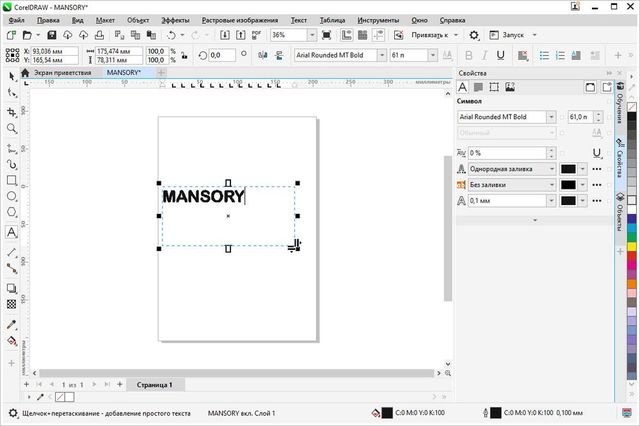The height and width of the screenshot is (426, 640).
Task: Select the Text tool in toolbox
Action: (x=12, y=232)
